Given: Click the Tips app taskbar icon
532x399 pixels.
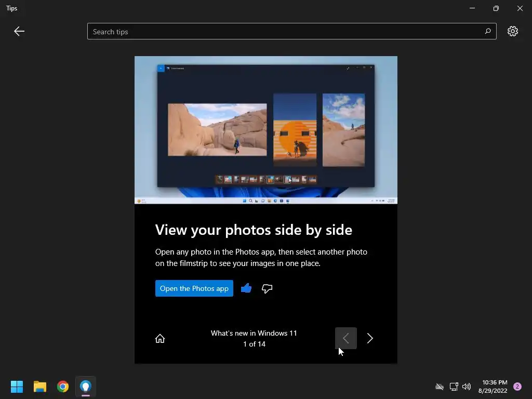Looking at the screenshot, I should pyautogui.click(x=86, y=387).
